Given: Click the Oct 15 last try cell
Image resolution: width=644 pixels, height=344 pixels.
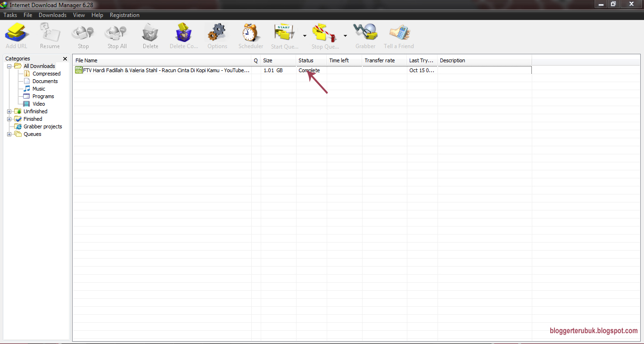Looking at the screenshot, I should (422, 70).
